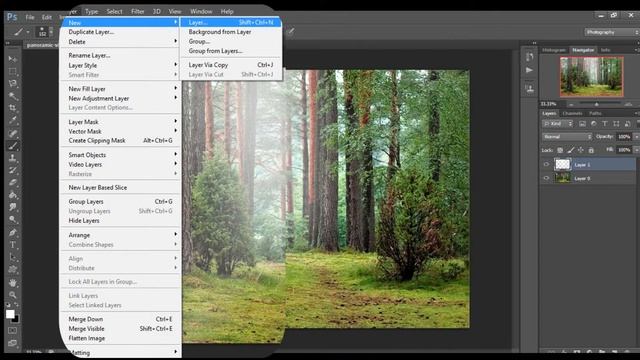Toggle pixel layer filter in Layers panel
Screen dimensions: 640x360
[x=582, y=124]
